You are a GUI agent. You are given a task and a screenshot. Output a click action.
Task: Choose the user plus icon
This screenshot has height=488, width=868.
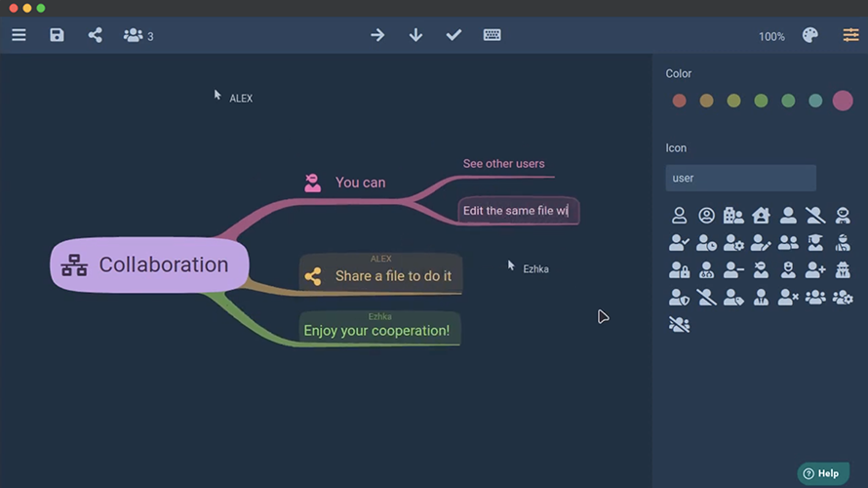click(815, 270)
